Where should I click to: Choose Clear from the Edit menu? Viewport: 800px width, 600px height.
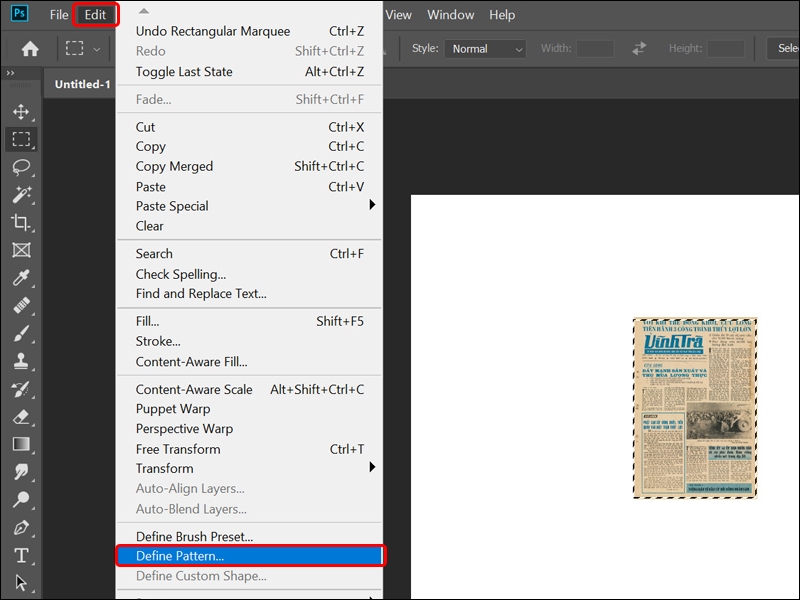point(250,226)
